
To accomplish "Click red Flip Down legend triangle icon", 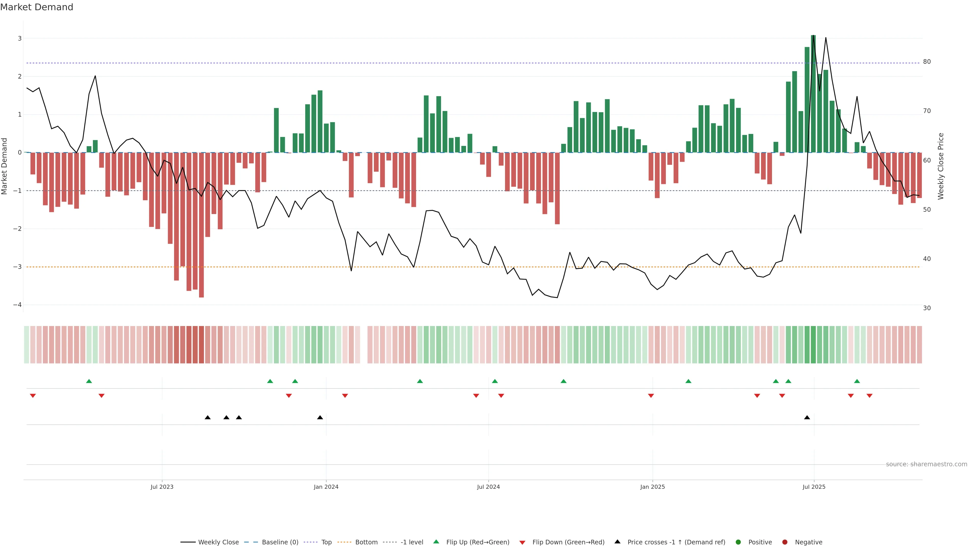I will tap(522, 543).
